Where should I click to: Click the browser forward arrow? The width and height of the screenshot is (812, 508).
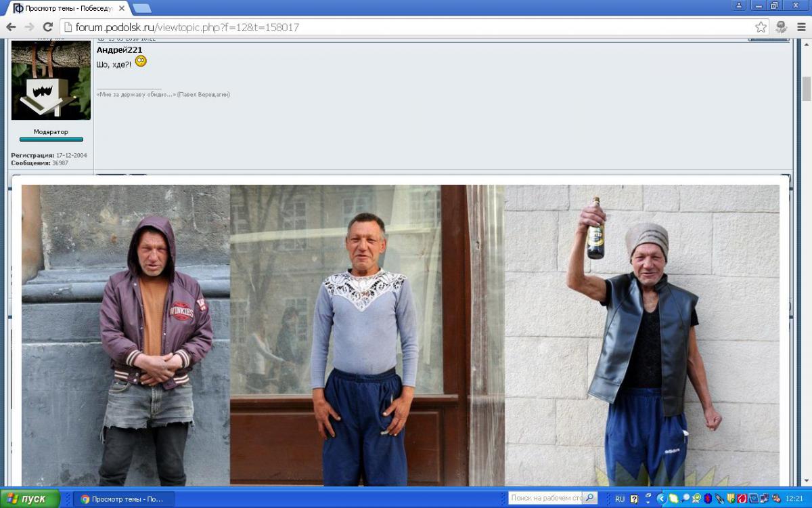click(29, 27)
